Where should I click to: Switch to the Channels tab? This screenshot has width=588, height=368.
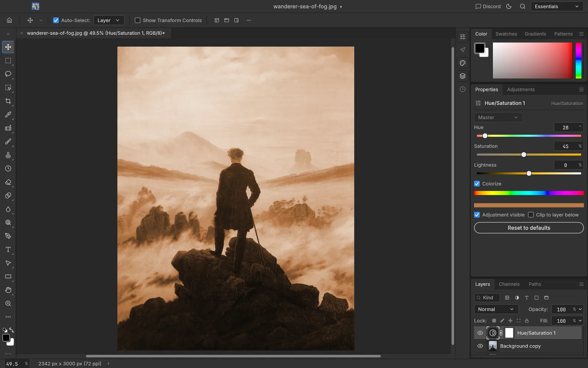[509, 284]
